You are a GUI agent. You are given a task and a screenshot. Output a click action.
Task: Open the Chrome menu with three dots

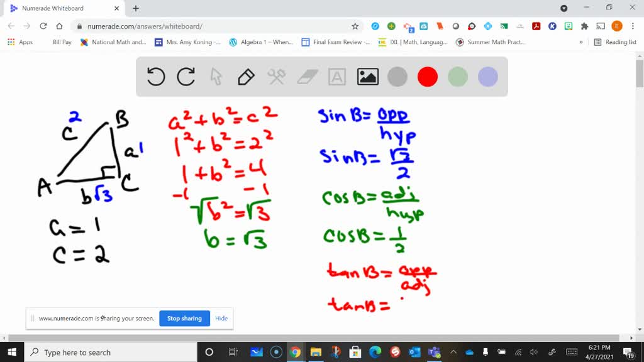pos(632,26)
